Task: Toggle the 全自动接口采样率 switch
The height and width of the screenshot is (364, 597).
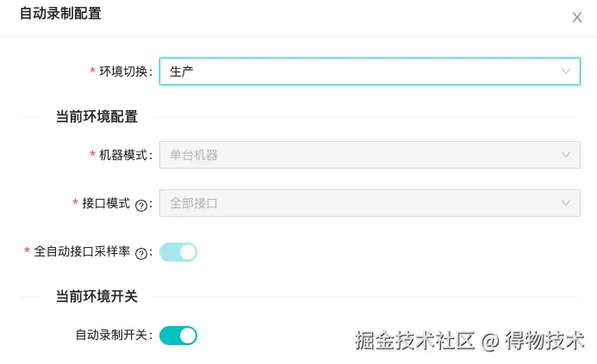Action: click(x=178, y=252)
